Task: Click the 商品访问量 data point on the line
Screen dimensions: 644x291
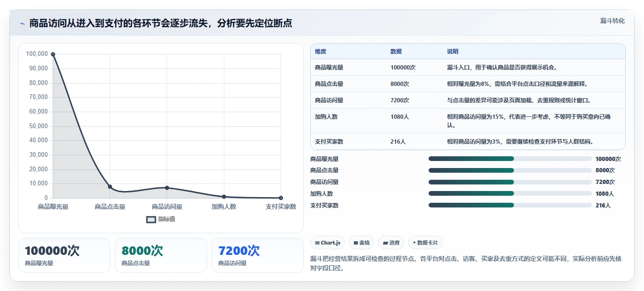Action: [167, 188]
